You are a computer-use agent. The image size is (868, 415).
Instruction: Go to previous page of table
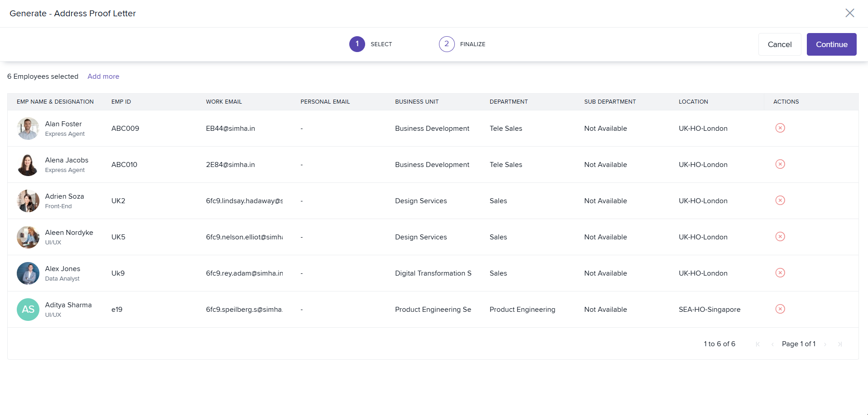point(772,344)
